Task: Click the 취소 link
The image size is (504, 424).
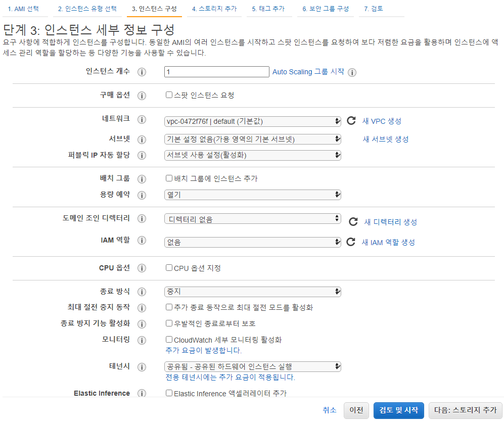Action: click(330, 410)
